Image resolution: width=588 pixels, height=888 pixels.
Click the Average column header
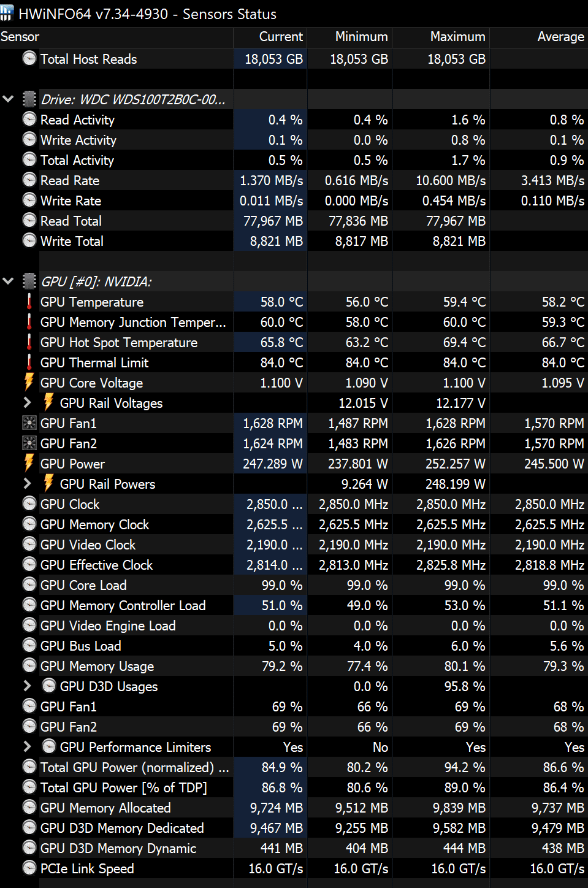point(539,37)
